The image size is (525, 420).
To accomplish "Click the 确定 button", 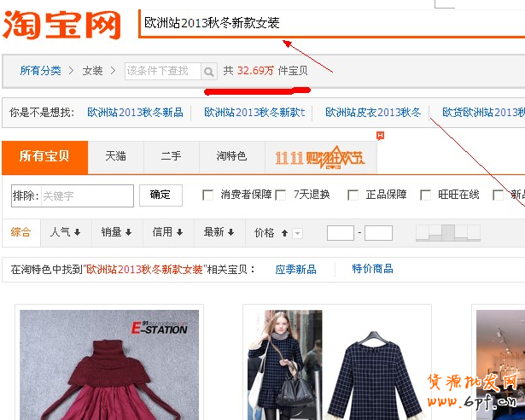I will pyautogui.click(x=160, y=195).
